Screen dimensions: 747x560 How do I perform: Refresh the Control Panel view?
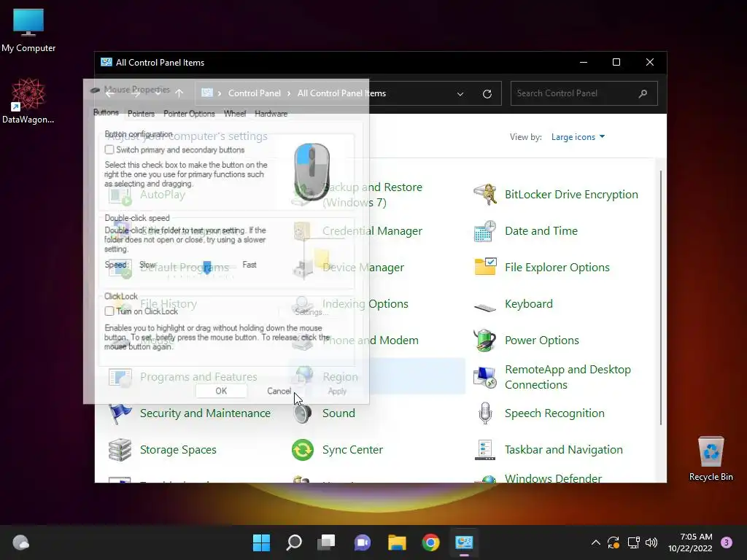pyautogui.click(x=487, y=94)
